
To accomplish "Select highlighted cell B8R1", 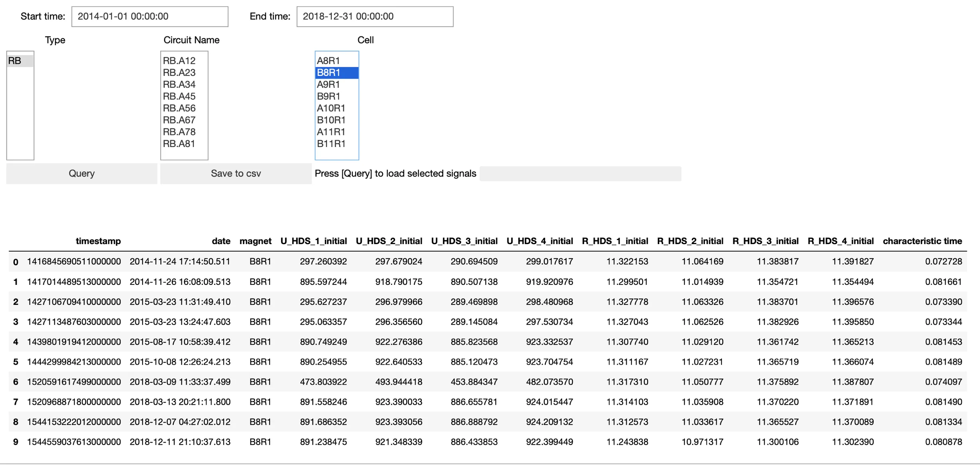I will (x=337, y=73).
